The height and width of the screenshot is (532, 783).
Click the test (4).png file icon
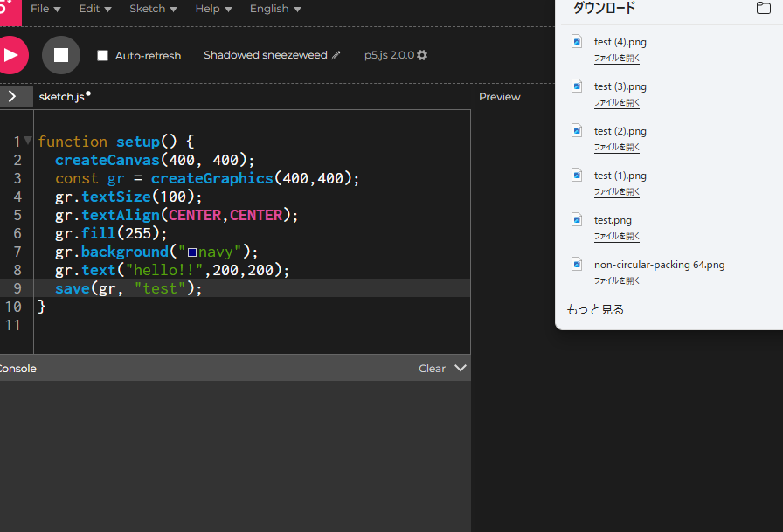click(577, 41)
